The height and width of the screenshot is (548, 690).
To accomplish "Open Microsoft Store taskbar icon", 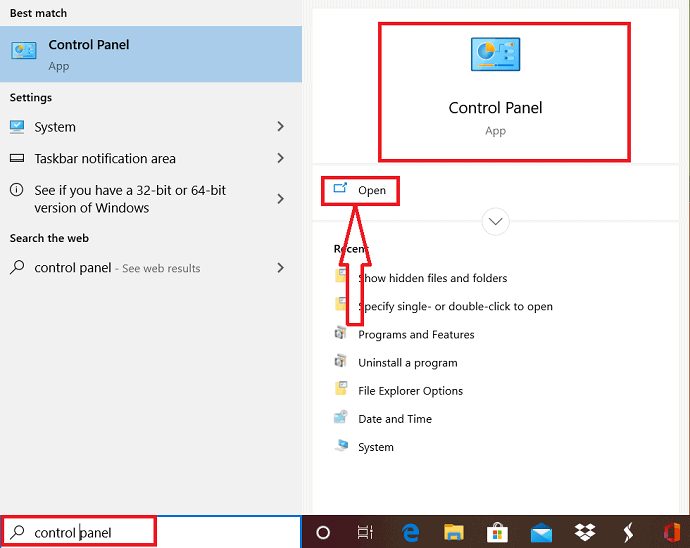I will (x=497, y=533).
